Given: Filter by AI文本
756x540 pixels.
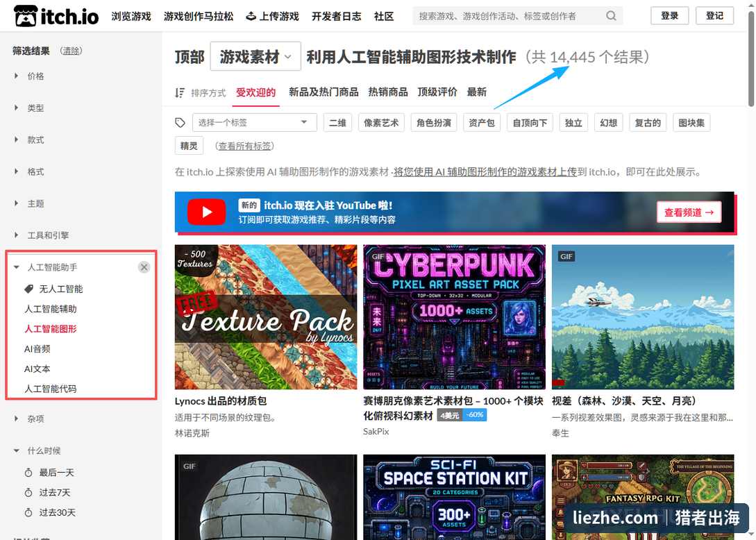Looking at the screenshot, I should coord(37,369).
